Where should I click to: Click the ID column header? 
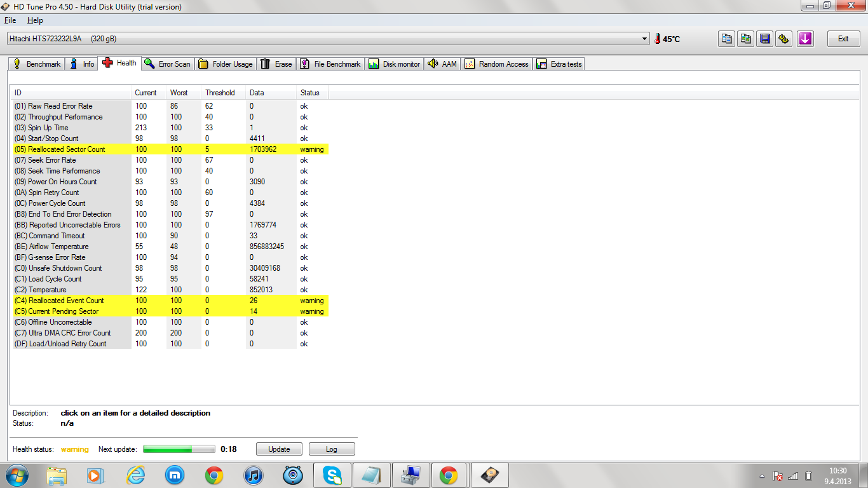pos(71,93)
